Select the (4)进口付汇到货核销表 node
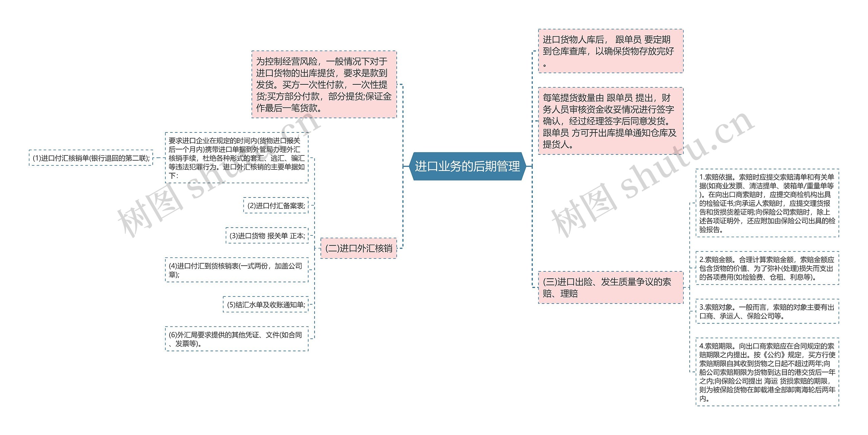The width and height of the screenshot is (868, 435). (237, 270)
